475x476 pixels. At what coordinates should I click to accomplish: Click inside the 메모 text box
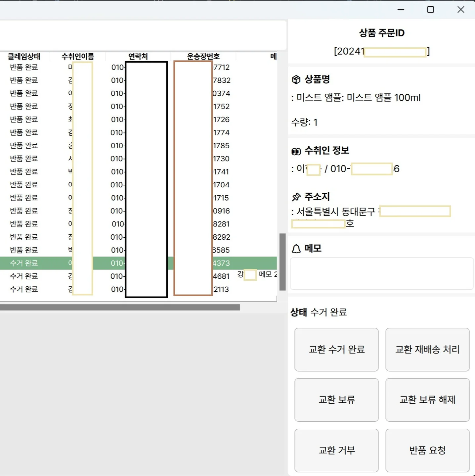[382, 273]
